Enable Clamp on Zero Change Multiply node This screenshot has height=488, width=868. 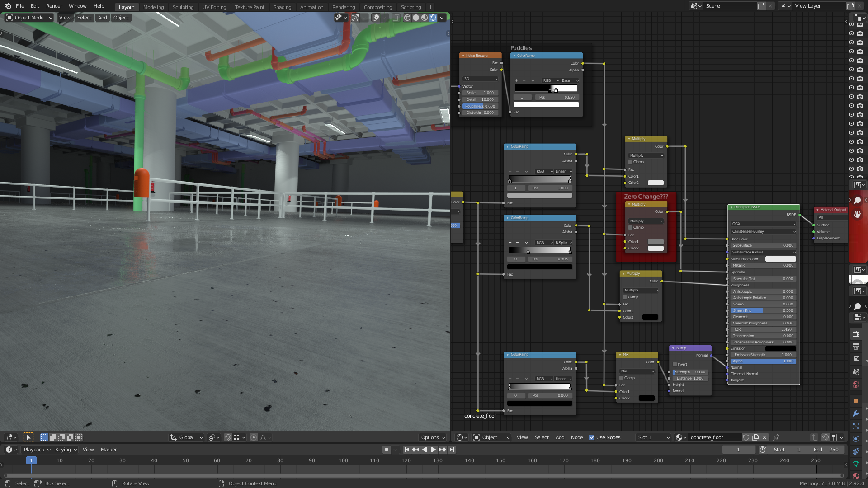(631, 227)
